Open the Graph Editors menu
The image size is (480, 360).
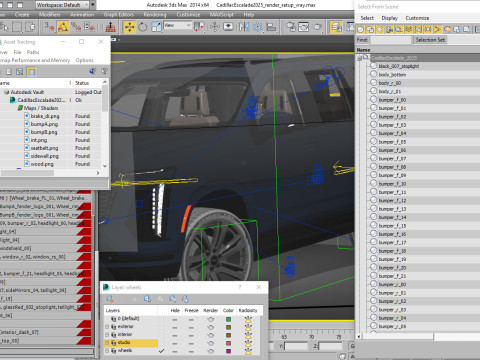(x=119, y=15)
